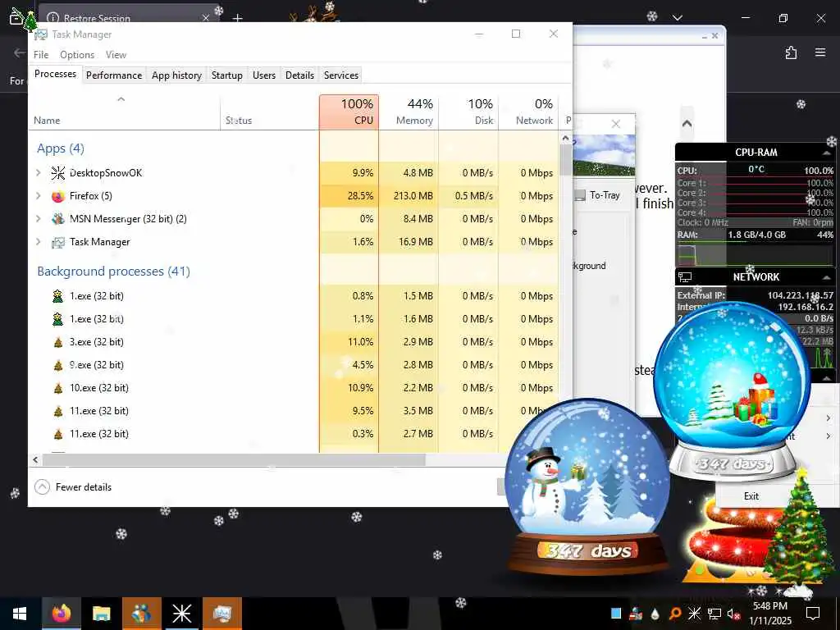
Task: Open DesktopSnowOK snowflake taskbar button
Action: pos(181,614)
